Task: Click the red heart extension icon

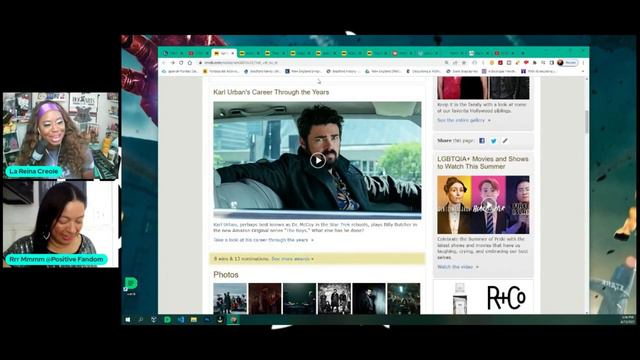Action: click(526, 62)
